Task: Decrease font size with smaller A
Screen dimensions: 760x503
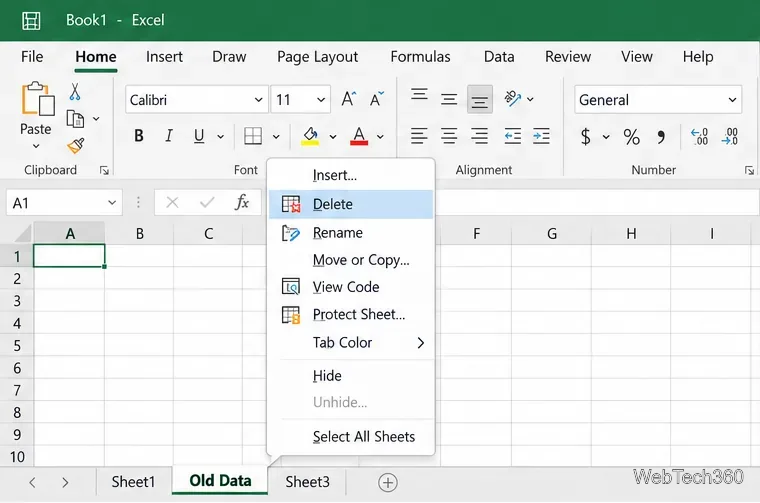Action: [377, 99]
